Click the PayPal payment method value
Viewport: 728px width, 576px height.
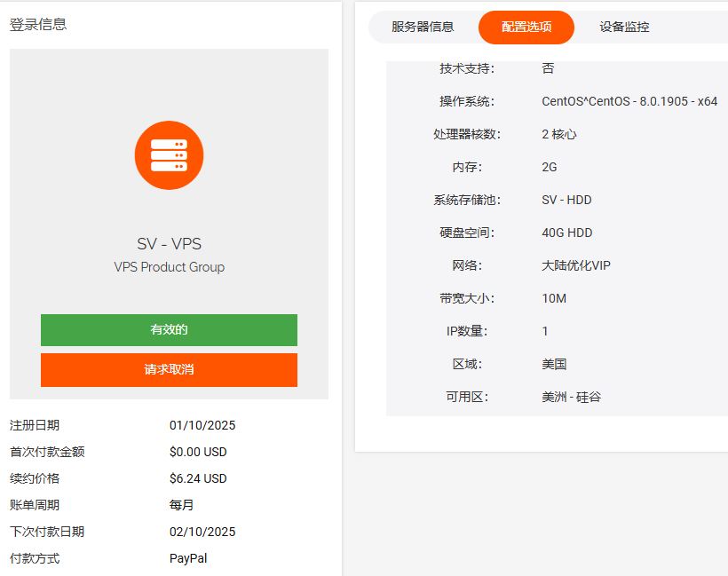[x=188, y=558]
